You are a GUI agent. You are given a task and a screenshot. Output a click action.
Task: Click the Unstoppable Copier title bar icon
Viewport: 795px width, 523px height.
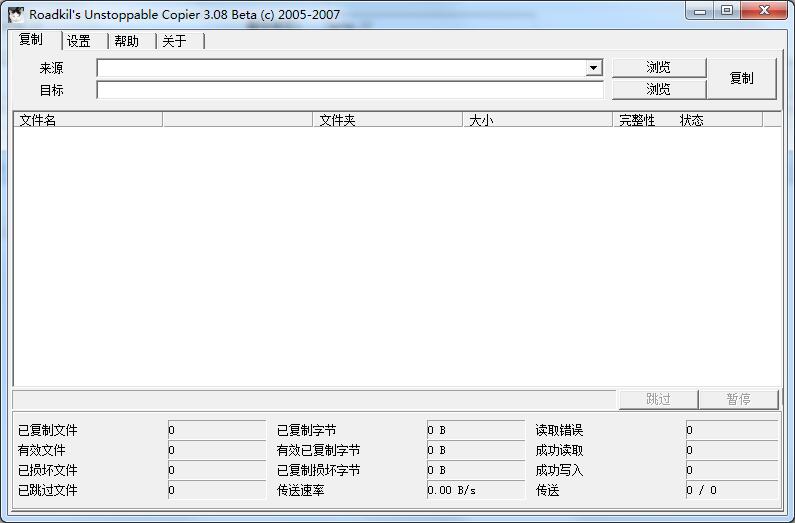point(16,14)
